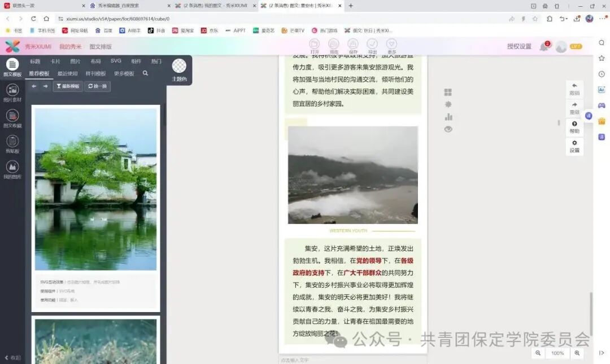The width and height of the screenshot is (610, 364).
Task: Select the 最近使用 templates tab
Action: point(67,73)
